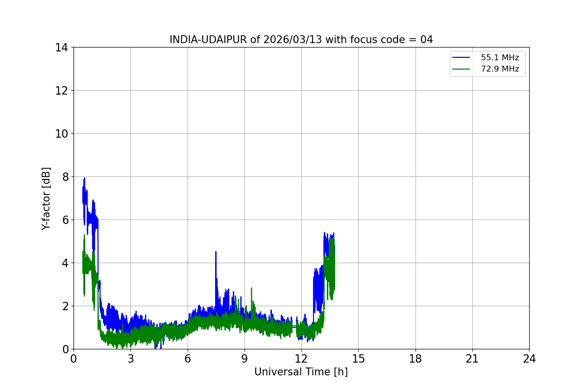Click x-axis tick label 24
This screenshot has height=392, width=588.
pos(529,359)
